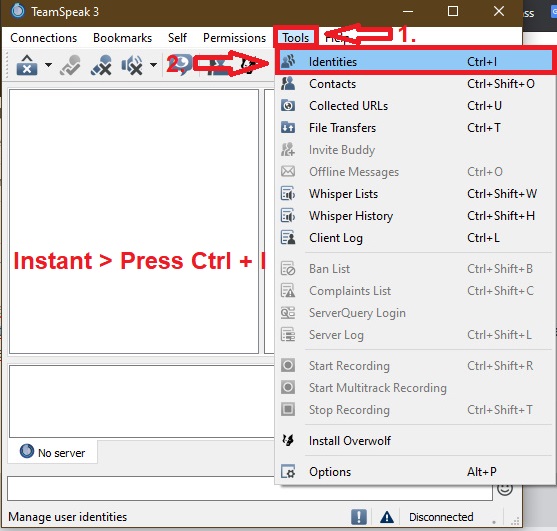Click the Start Recording icon
This screenshot has height=531, width=557.
pyautogui.click(x=288, y=365)
